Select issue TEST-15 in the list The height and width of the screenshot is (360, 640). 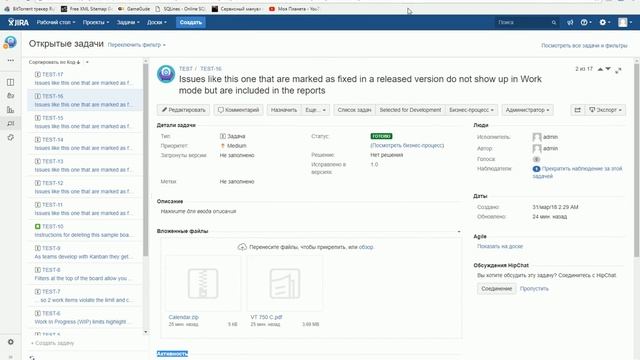(84, 122)
